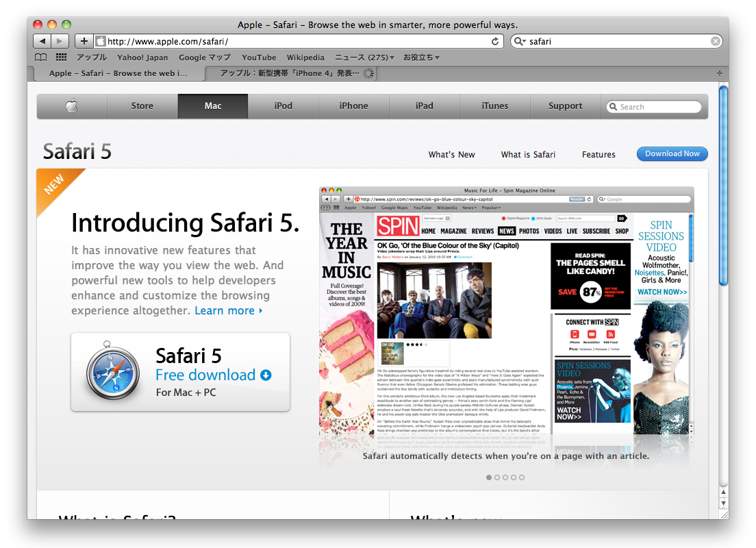756x548 pixels.
Task: Open the iTunes section in navigation
Action: 494,106
